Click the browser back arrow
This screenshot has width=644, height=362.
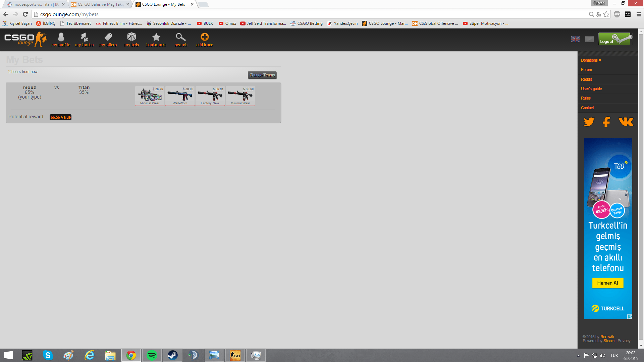tap(6, 14)
